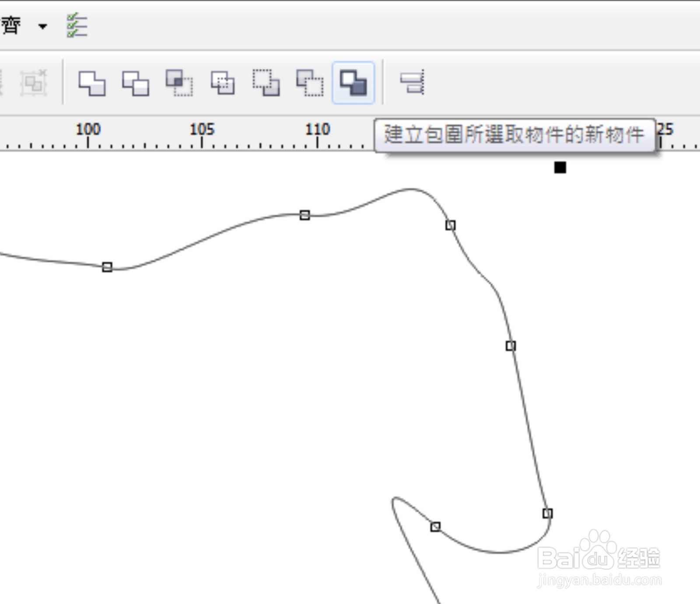Screen dimensions: 700x604
Task: Click the black selection handle below the ruler
Action: coord(560,168)
